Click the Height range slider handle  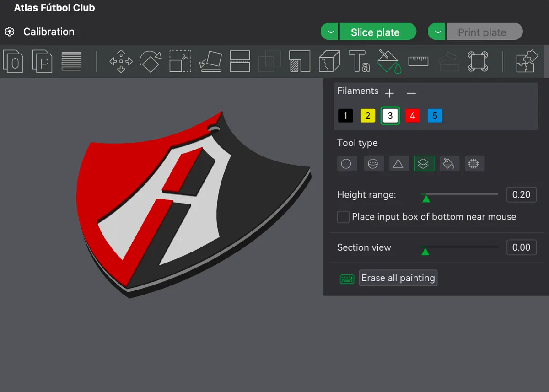click(426, 198)
